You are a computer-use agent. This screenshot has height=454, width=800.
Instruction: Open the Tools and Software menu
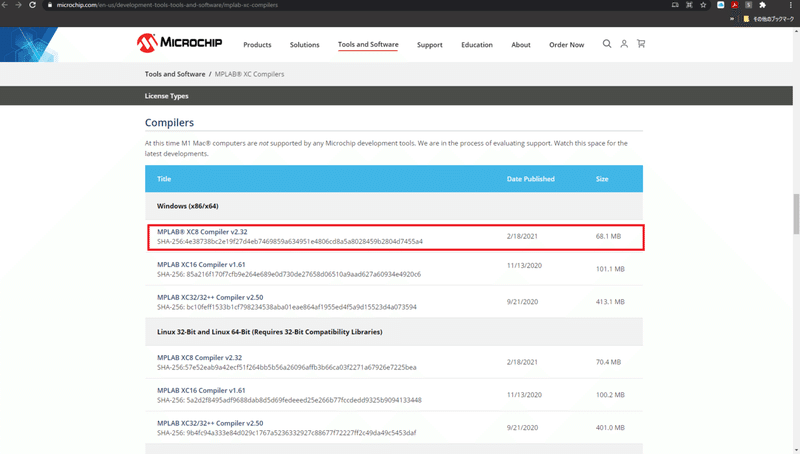click(x=368, y=44)
